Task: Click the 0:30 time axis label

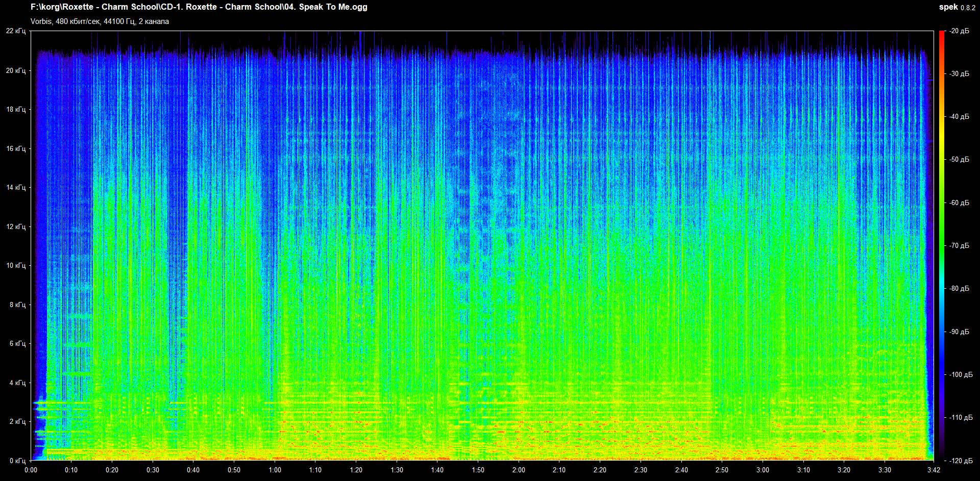Action: click(153, 470)
